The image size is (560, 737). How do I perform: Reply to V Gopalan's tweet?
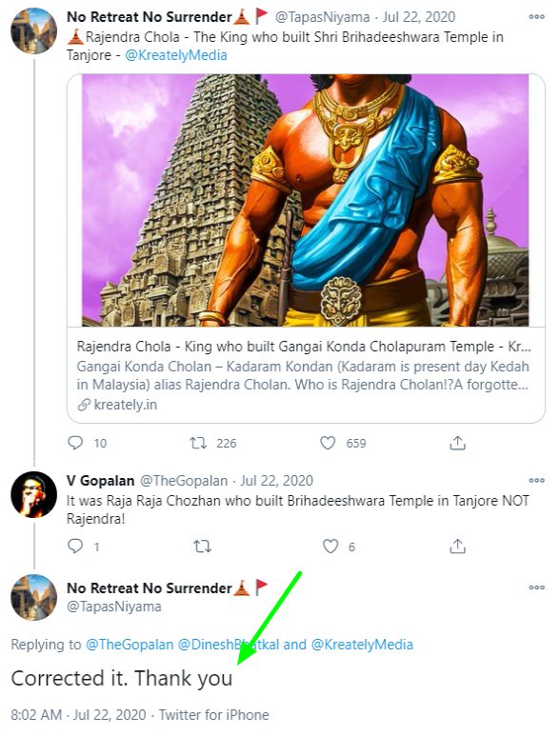[75, 546]
